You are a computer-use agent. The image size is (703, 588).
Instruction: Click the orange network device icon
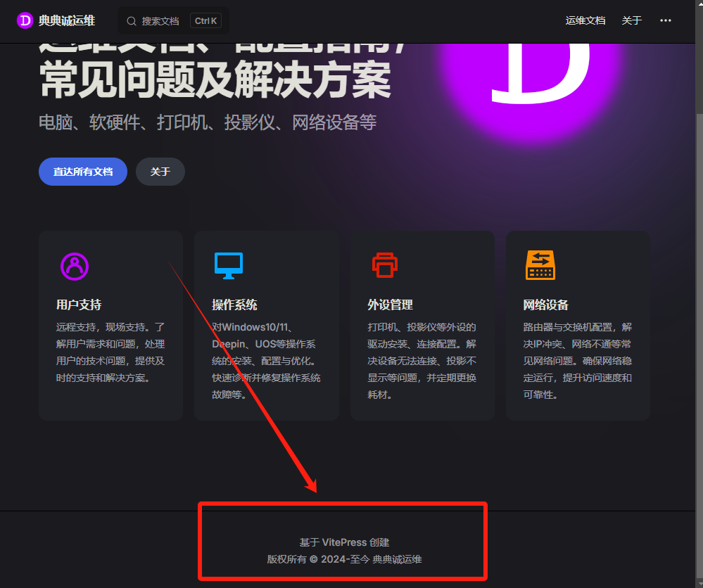pyautogui.click(x=540, y=265)
